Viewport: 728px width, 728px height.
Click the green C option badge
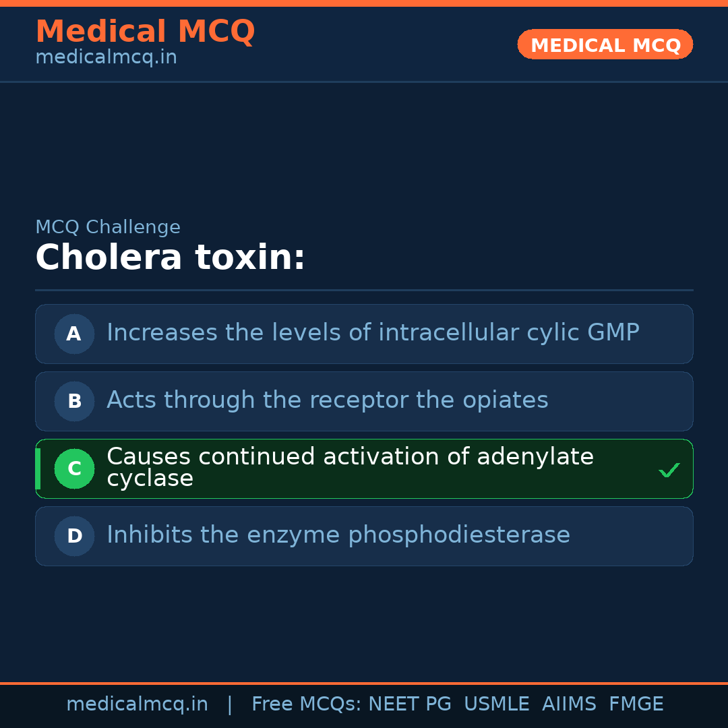74,468
